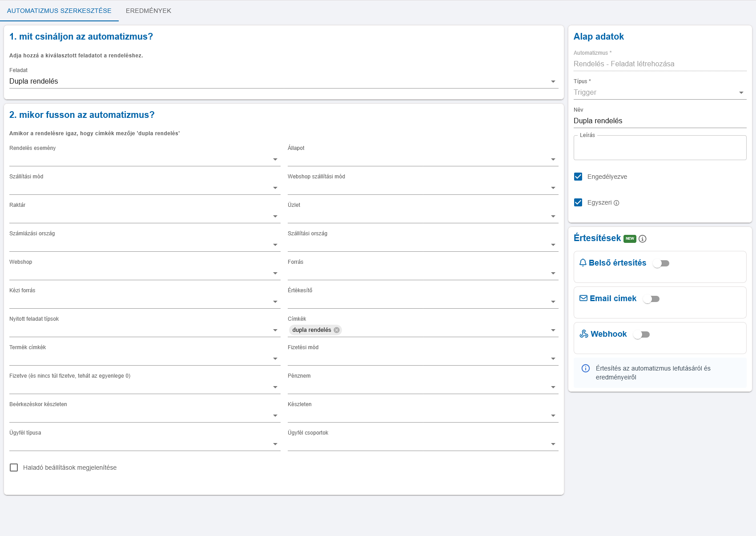This screenshot has height=536, width=756.
Task: Click the Belső értesítés label
Action: 617,263
